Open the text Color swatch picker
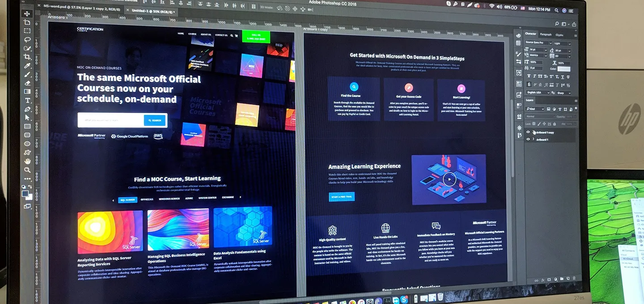Image resolution: width=644 pixels, height=304 pixels. (564, 69)
